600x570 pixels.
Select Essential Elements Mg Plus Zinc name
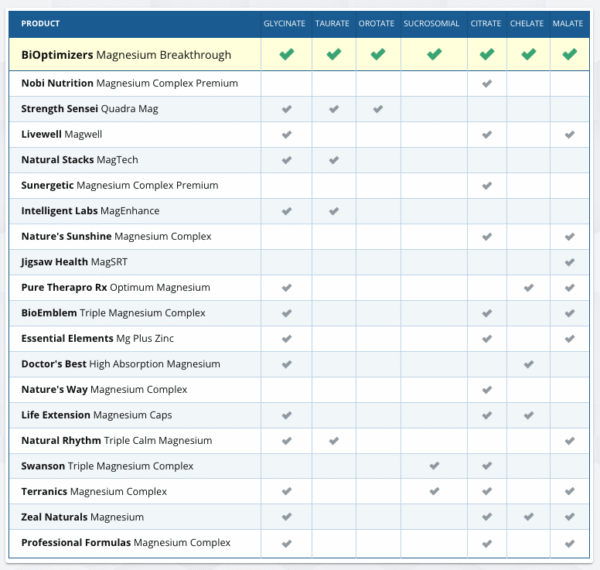point(98,339)
